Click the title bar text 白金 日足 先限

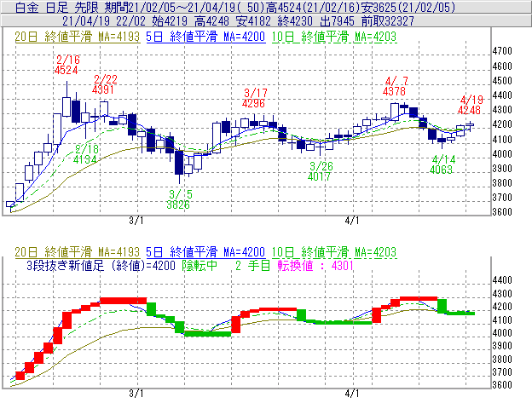coord(56,7)
